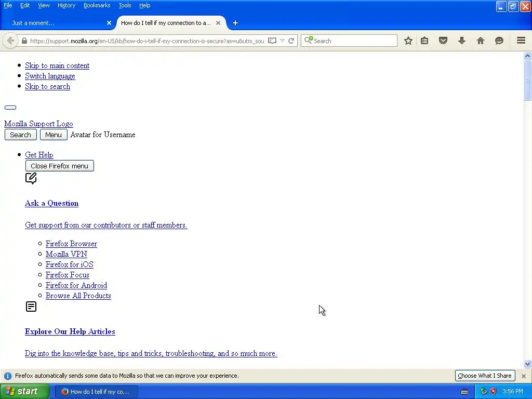Open the Windows Start menu

click(x=25, y=391)
